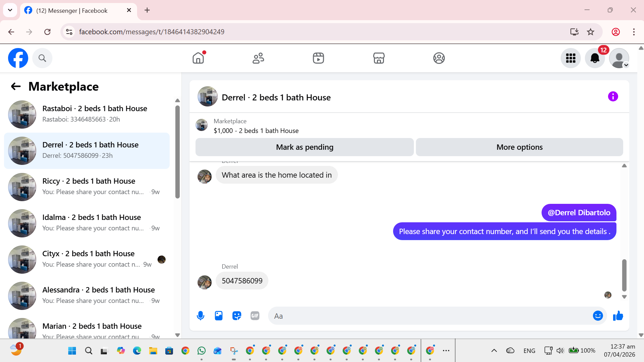Open the taskbar clock and date

[619, 351]
